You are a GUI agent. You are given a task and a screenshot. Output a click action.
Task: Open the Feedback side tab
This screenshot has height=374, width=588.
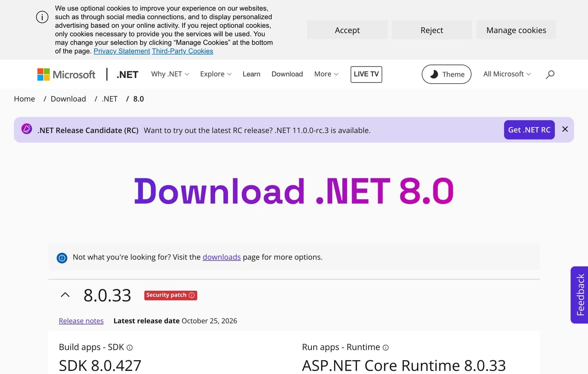579,295
